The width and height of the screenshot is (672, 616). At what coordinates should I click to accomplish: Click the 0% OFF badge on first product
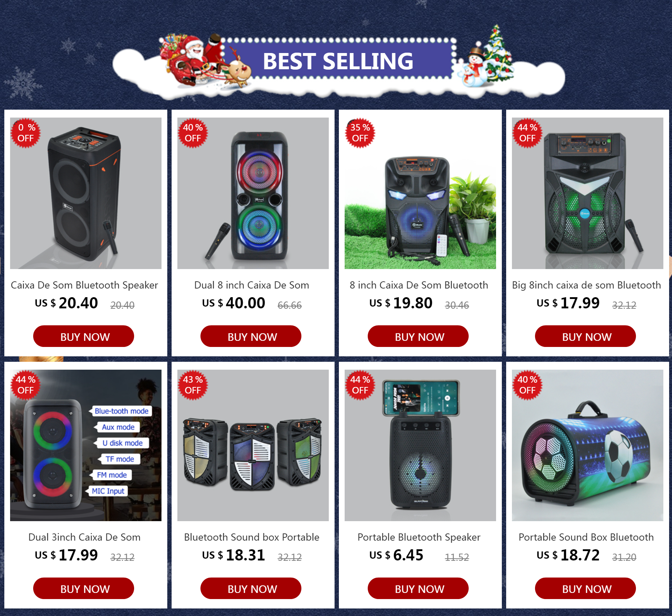(26, 133)
